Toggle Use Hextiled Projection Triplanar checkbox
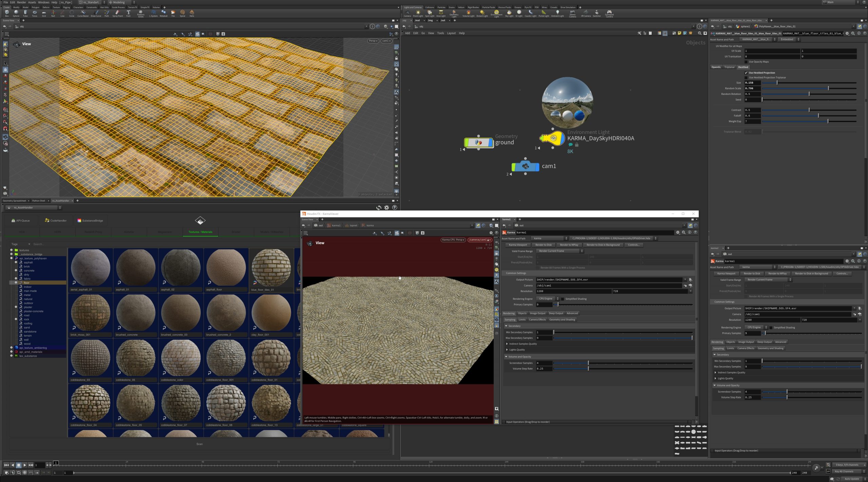The width and height of the screenshot is (868, 482). (x=746, y=78)
